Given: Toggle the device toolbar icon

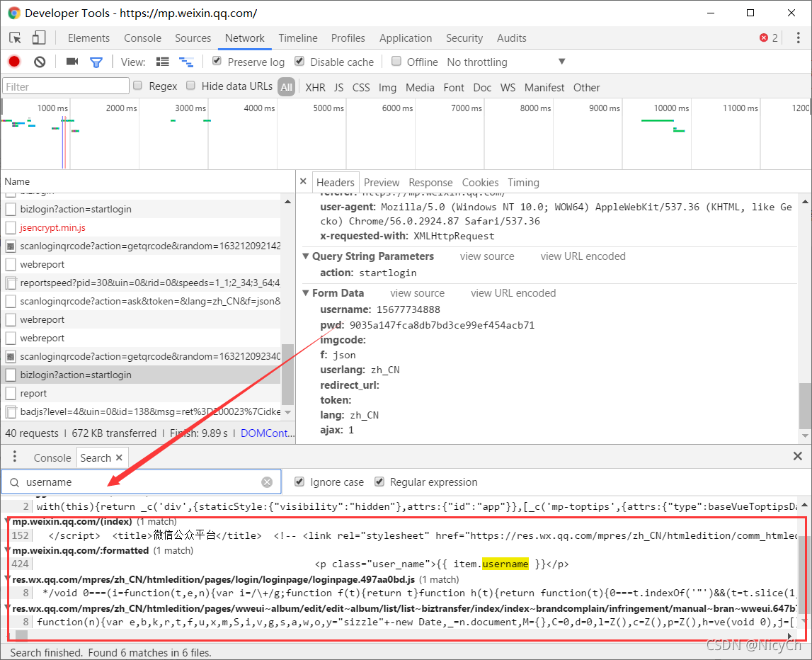Looking at the screenshot, I should coord(39,38).
